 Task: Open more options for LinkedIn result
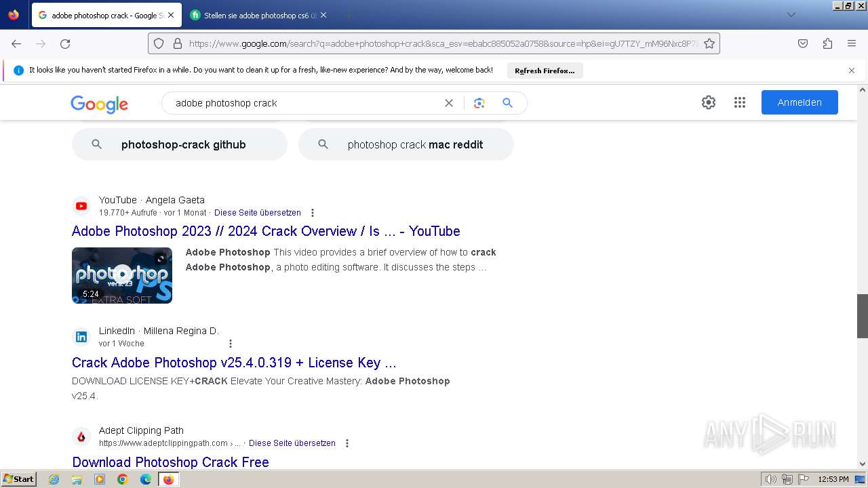231,344
